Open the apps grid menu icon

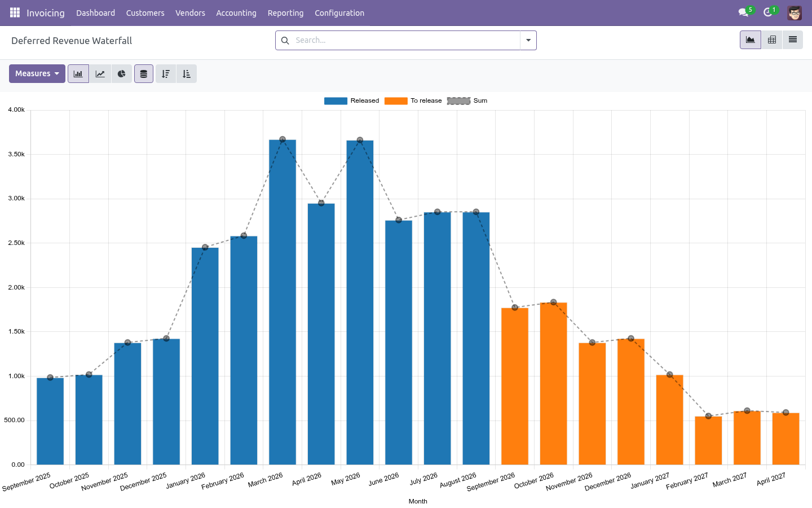pyautogui.click(x=15, y=12)
